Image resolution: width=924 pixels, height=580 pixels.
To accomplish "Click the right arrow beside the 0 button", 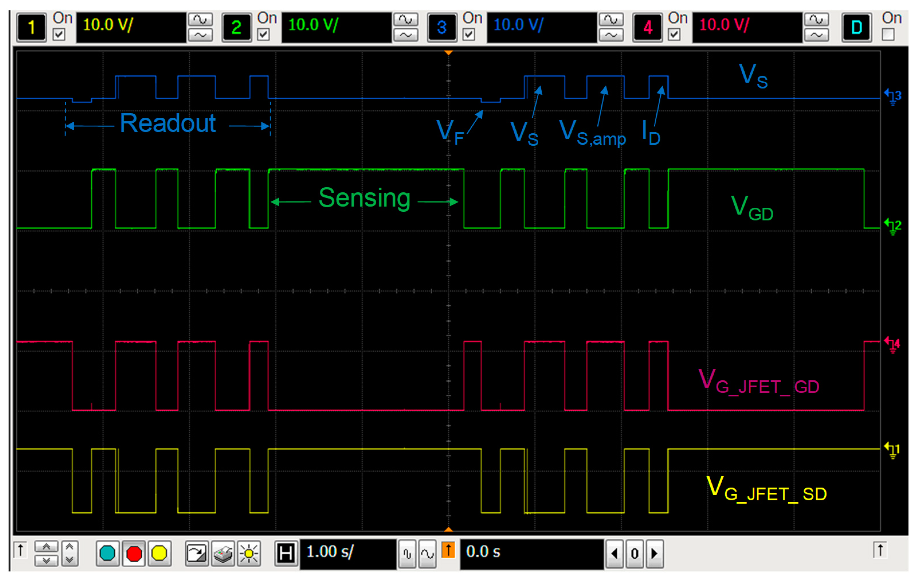I will (x=654, y=553).
